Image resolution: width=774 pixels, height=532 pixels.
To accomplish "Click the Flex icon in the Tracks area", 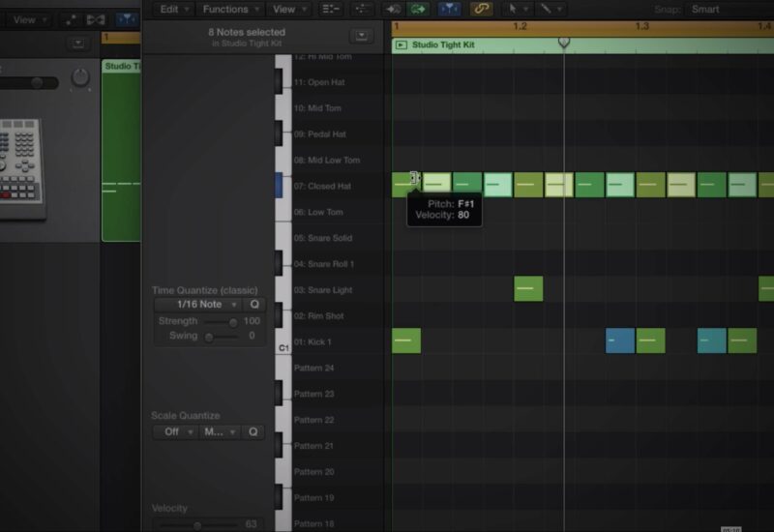I will click(x=95, y=19).
